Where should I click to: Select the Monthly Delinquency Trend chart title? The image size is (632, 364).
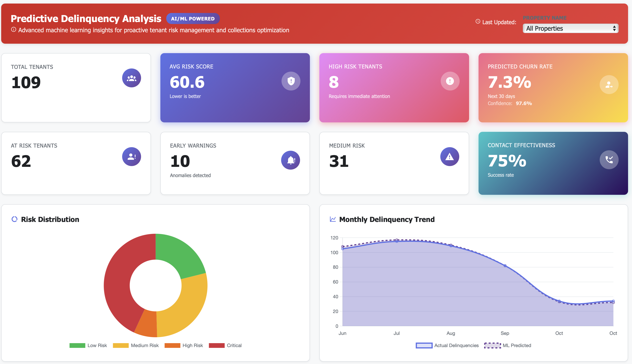coord(387,219)
